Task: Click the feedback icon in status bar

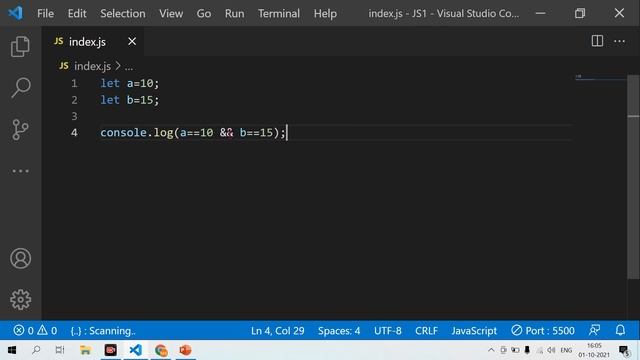Action: pyautogui.click(x=595, y=330)
